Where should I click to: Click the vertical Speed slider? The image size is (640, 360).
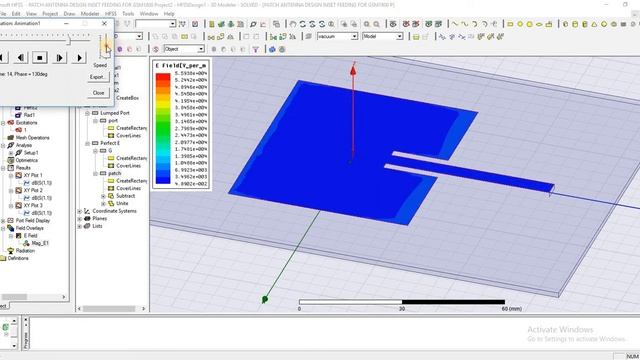tap(105, 47)
